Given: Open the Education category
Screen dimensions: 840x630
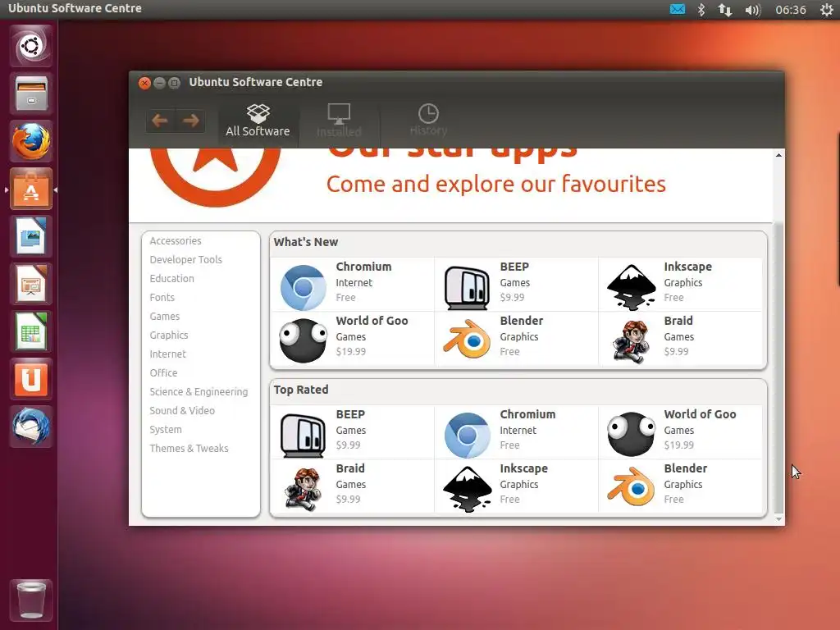Looking at the screenshot, I should [171, 279].
